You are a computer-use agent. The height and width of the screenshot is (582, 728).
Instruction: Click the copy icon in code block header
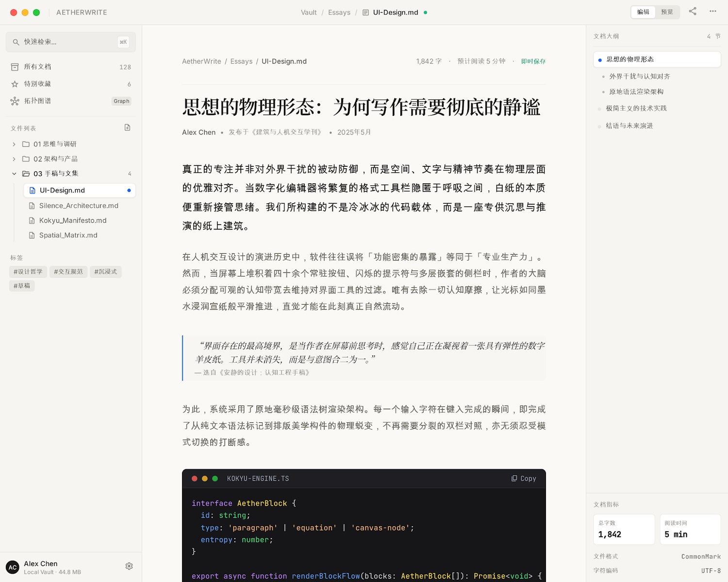pos(514,478)
